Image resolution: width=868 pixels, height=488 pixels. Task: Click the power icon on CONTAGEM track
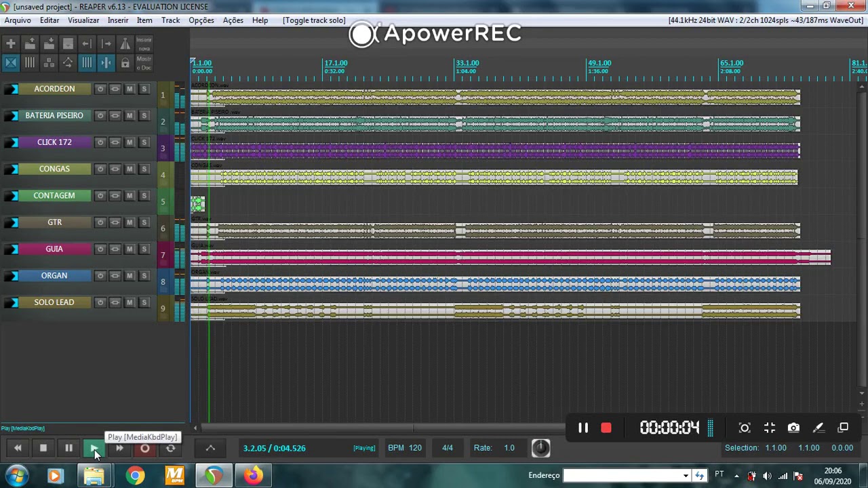pos(100,196)
